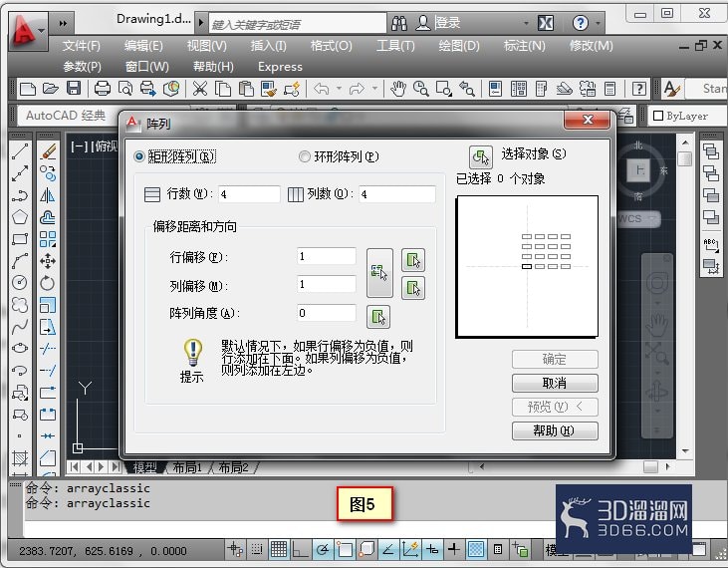The height and width of the screenshot is (568, 728).
Task: Open the undo history dropdown arrow
Action: pos(339,89)
